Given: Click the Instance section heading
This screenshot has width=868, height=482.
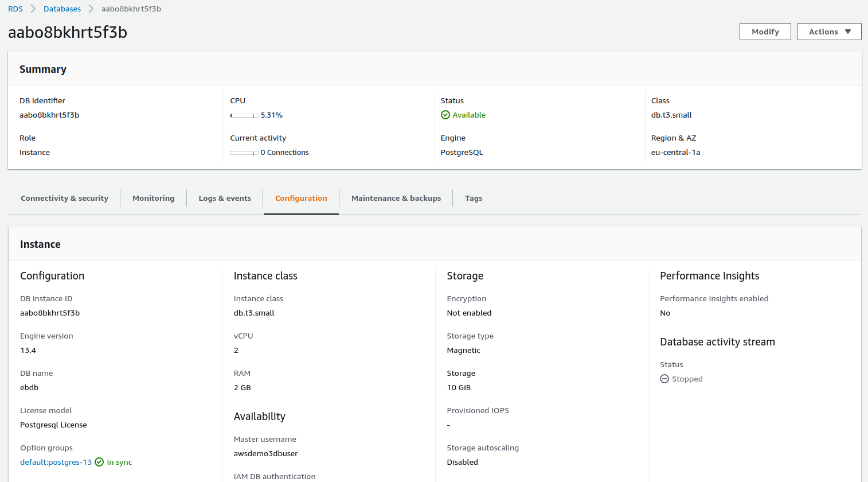Looking at the screenshot, I should [40, 244].
